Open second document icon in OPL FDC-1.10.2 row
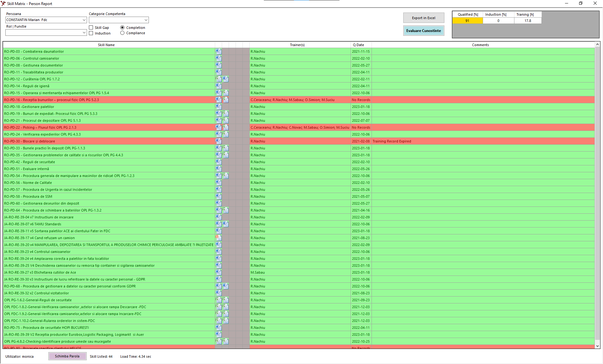 click(225, 321)
